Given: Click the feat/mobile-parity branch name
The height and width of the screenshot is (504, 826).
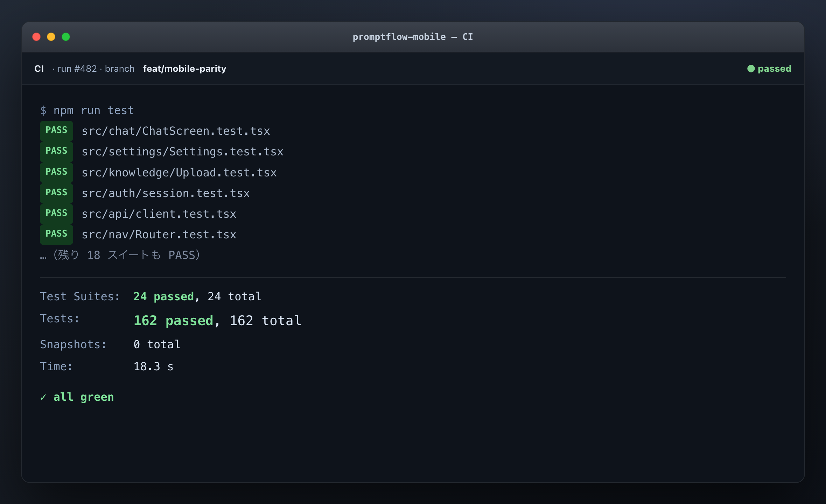Looking at the screenshot, I should [x=184, y=69].
